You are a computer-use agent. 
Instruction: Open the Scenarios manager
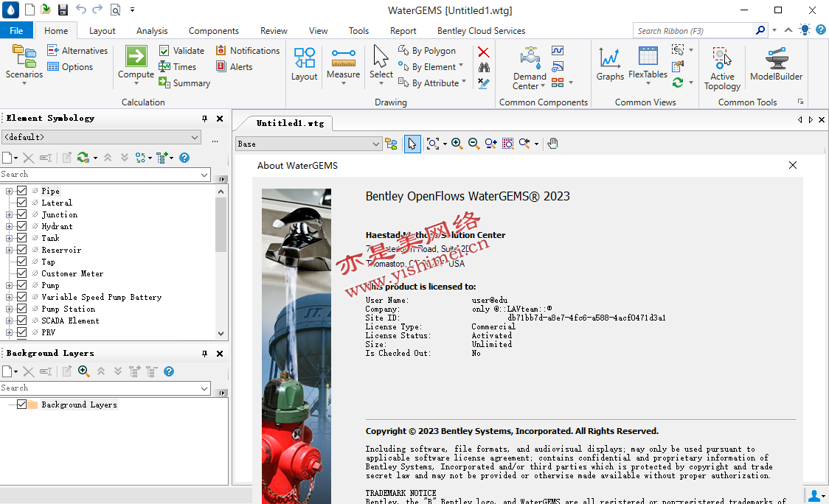(x=24, y=63)
